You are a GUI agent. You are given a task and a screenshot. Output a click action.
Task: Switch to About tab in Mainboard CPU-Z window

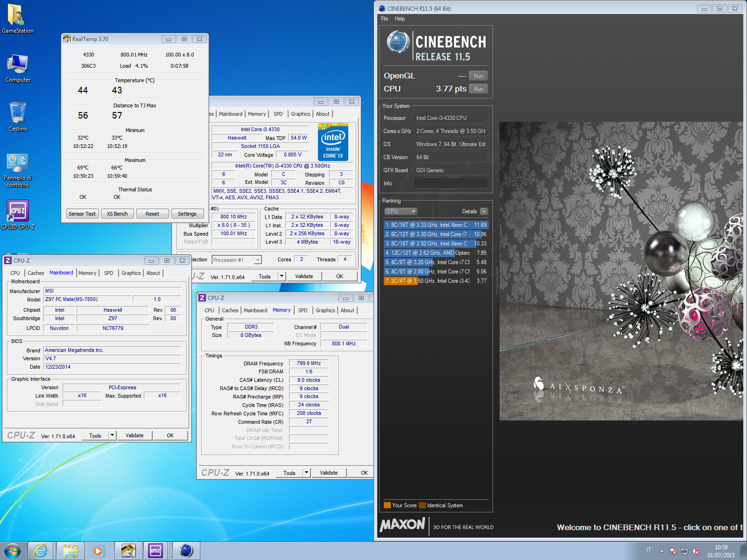tap(153, 273)
